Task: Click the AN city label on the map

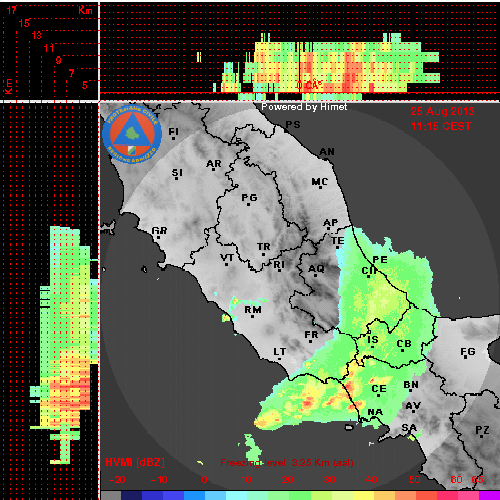Action: 327,152
